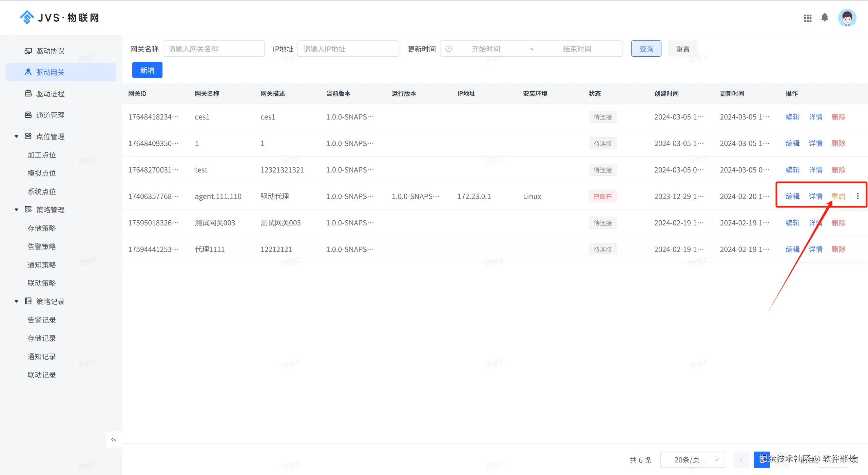868x475 pixels.
Task: Click the notification bell icon
Action: coord(825,18)
